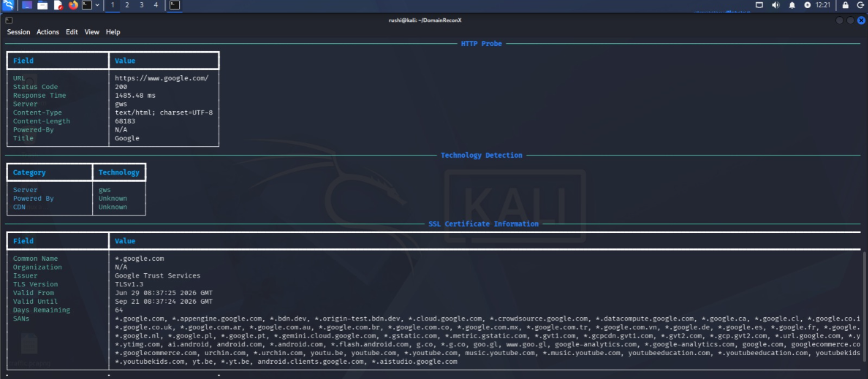Open the Kali applications menu
This screenshot has width=868, height=379.
coord(8,5)
